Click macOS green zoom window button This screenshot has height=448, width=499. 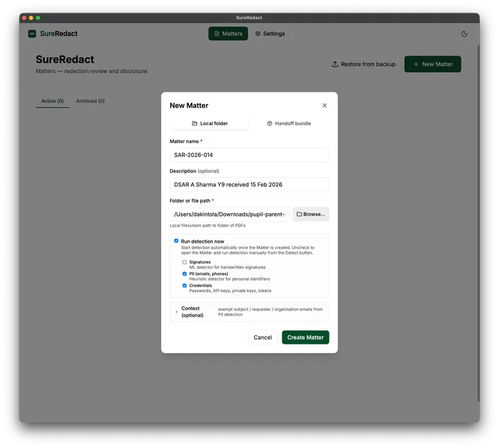[38, 18]
